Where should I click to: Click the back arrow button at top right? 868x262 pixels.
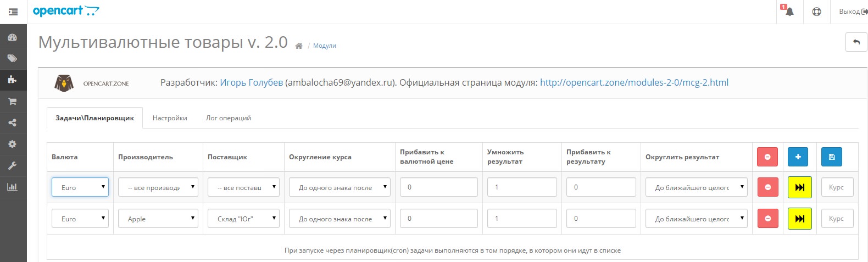click(x=855, y=42)
